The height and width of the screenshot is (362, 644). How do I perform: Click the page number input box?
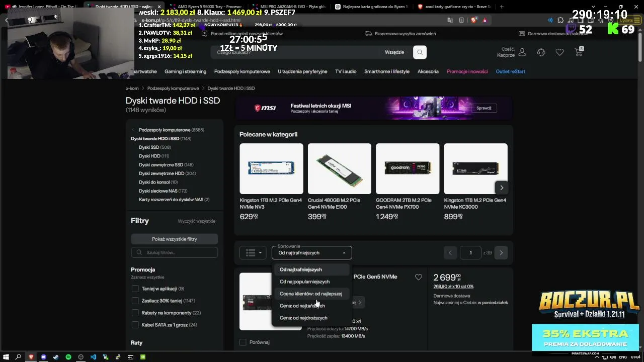(x=470, y=253)
